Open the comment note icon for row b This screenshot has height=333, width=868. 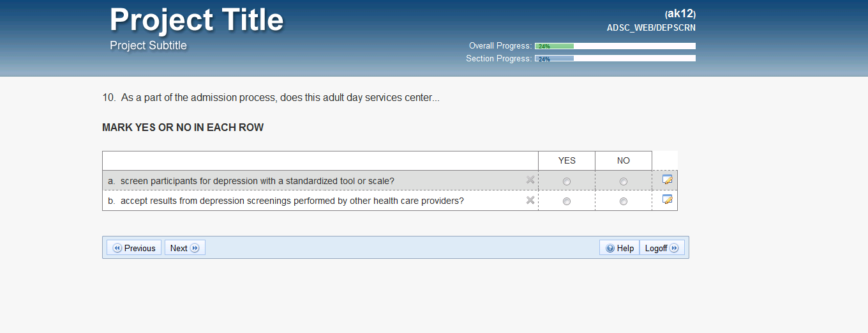[x=667, y=199]
